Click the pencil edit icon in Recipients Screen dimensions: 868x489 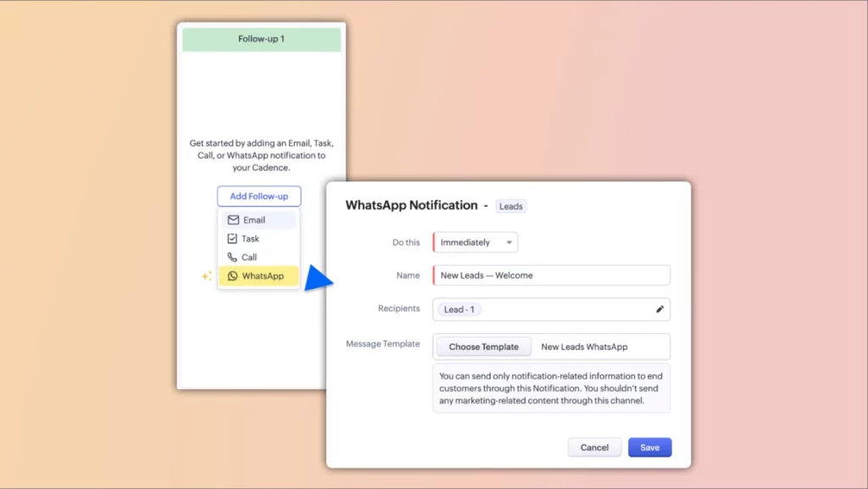pos(659,309)
